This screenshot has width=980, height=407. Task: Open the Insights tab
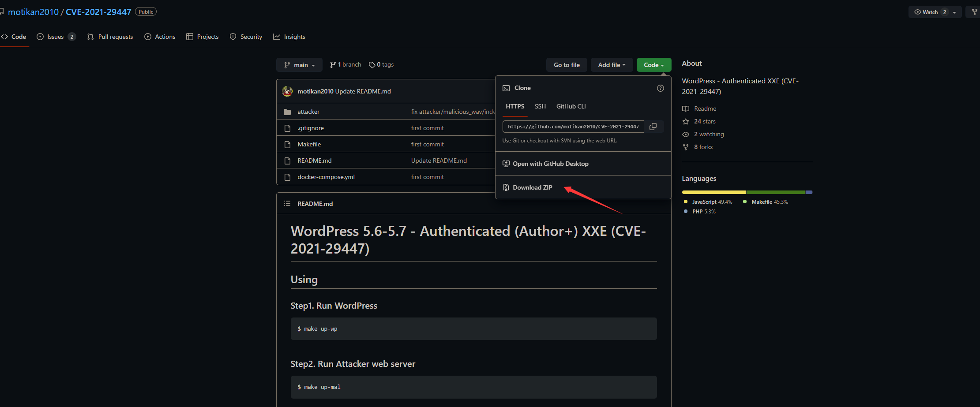(289, 37)
